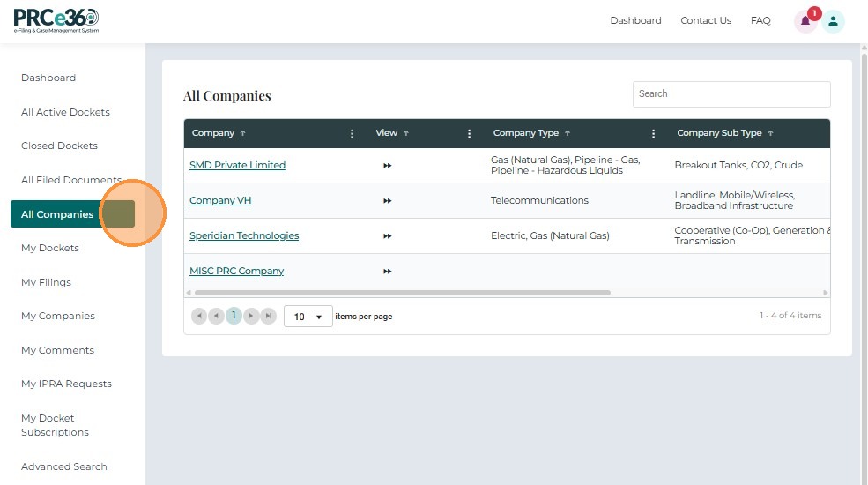Open MISC PRC Company link
The image size is (868, 485).
tap(236, 271)
